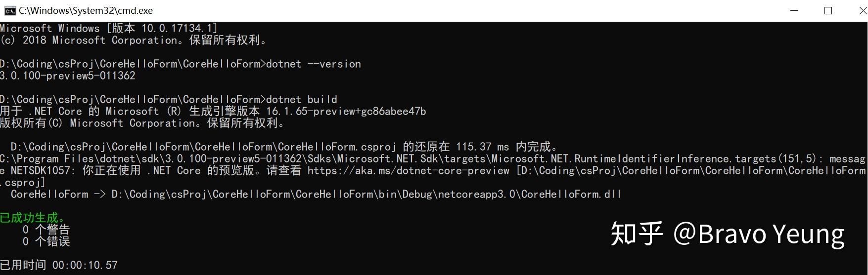Click the "0 个错误" errors line
The height and width of the screenshot is (275, 868).
coord(46,241)
